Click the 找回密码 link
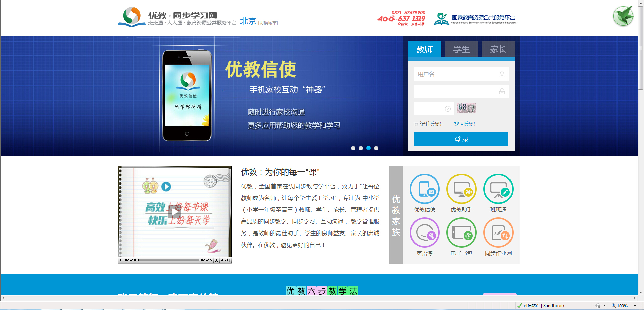Screen dimensions: 644x310 pos(464,124)
